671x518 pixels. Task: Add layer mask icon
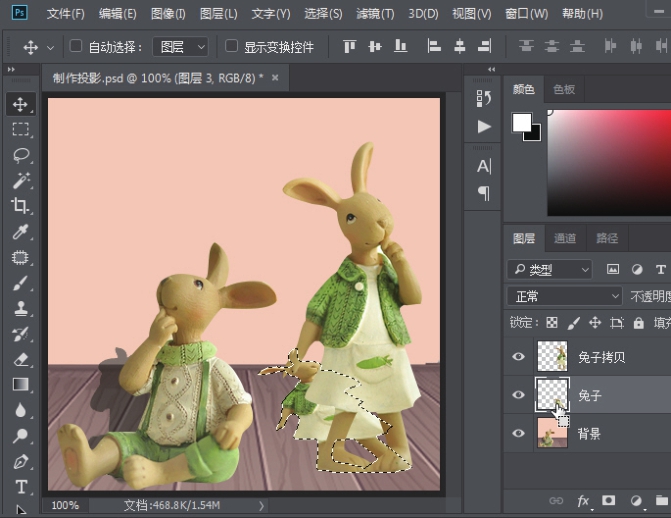609,500
